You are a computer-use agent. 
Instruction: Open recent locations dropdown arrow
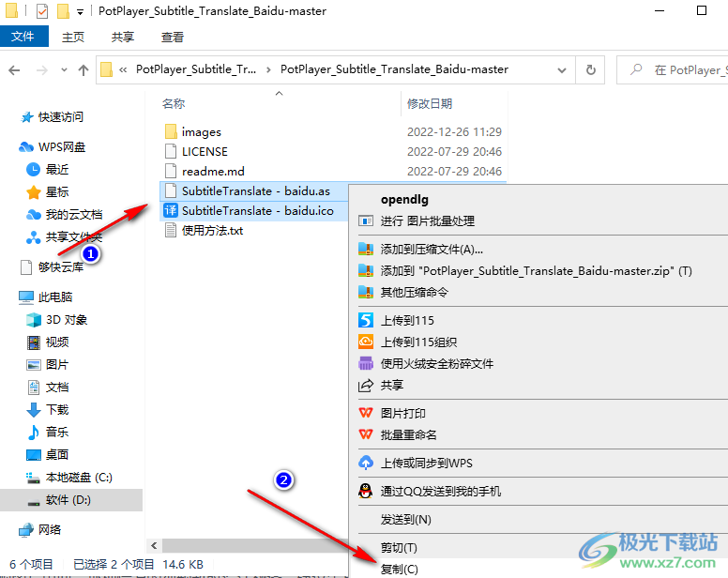pos(64,70)
